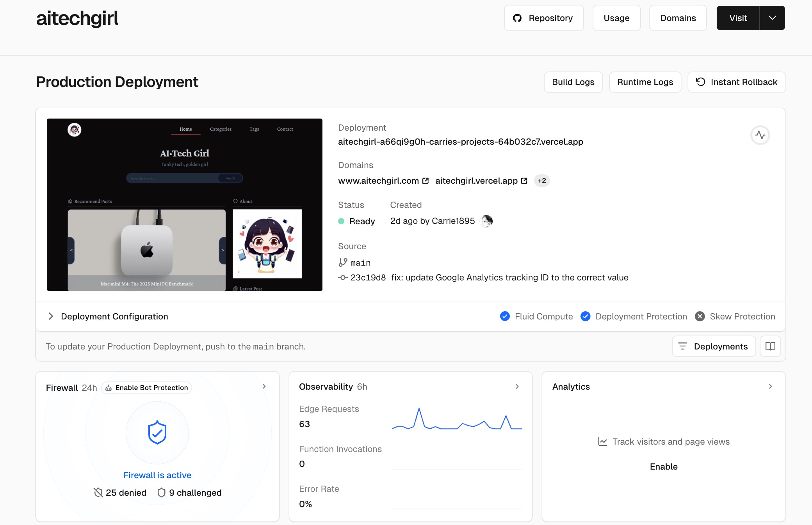Click the Observability heading
The image size is (812, 525).
tap(326, 387)
